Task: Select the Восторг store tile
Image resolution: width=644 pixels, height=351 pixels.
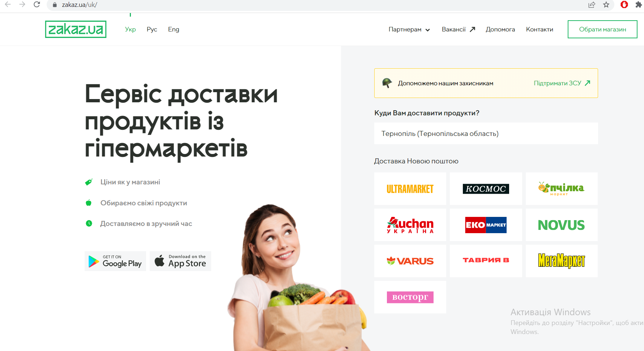Action: (410, 297)
